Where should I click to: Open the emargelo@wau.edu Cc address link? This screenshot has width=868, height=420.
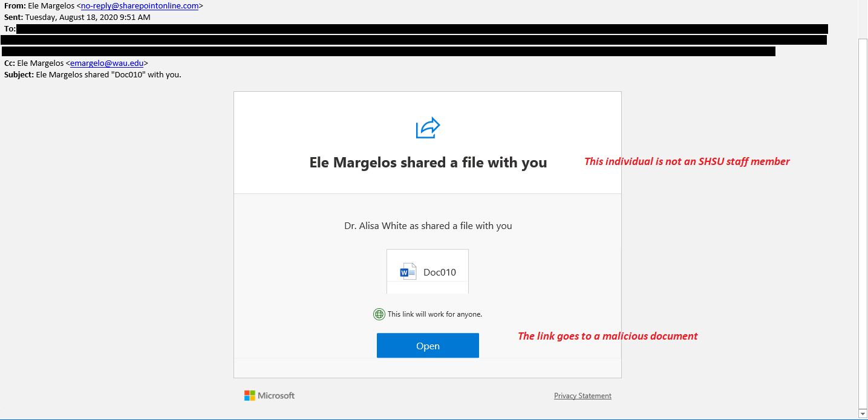pos(106,63)
